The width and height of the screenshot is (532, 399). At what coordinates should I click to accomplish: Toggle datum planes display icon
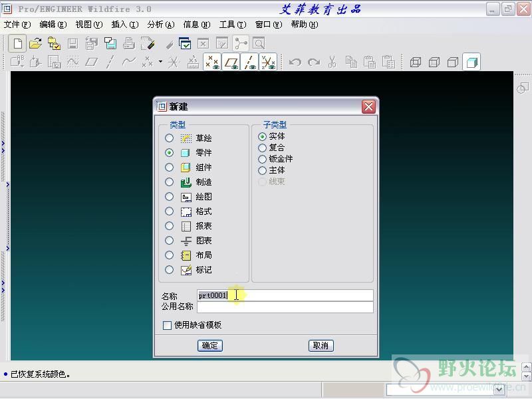(231, 62)
